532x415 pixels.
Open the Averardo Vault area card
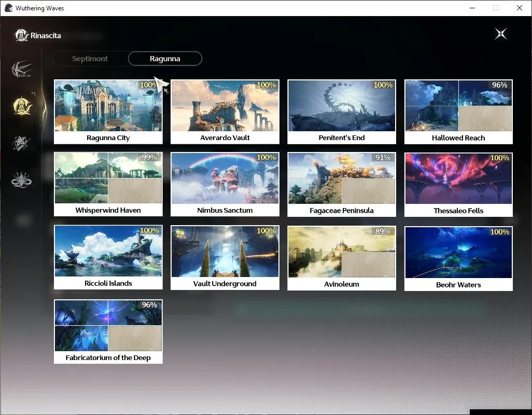click(225, 112)
